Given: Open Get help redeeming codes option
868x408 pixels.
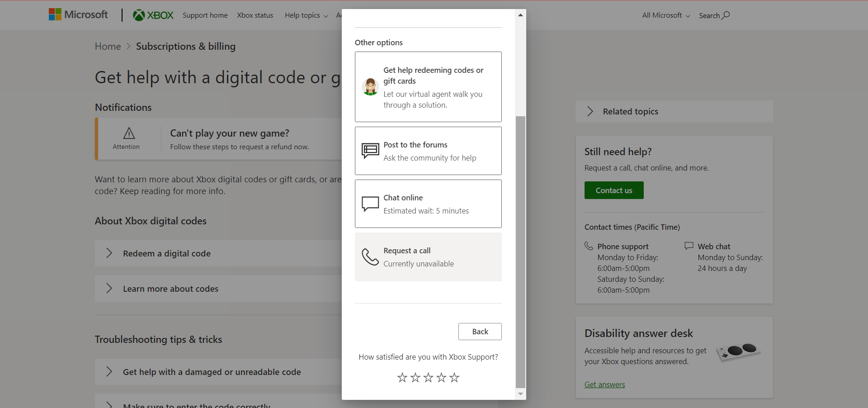Looking at the screenshot, I should 428,87.
